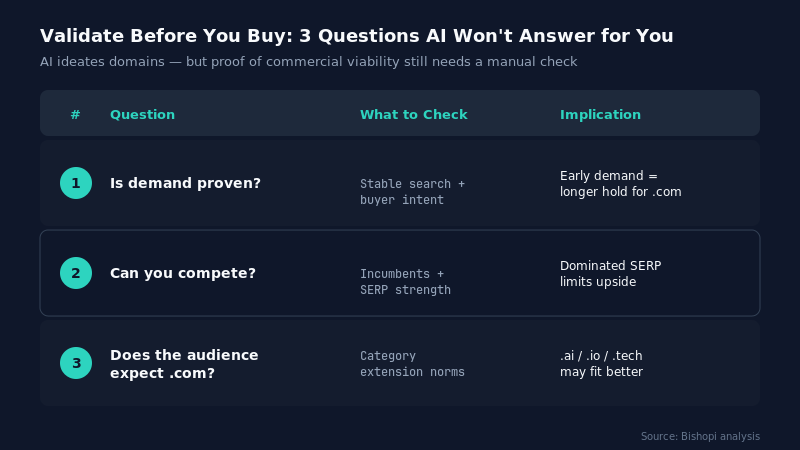Click 'Does the audience expect .com?' text
The width and height of the screenshot is (800, 450).
pos(184,364)
